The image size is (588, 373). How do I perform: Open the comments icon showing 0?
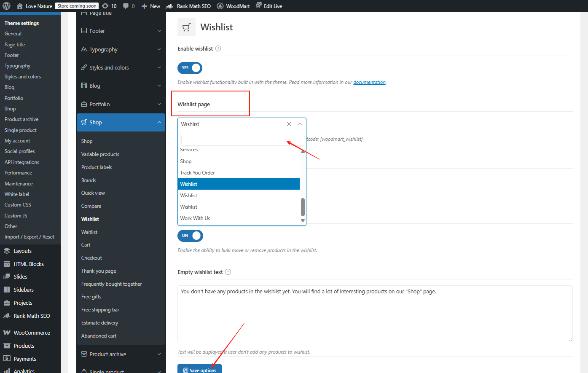coord(126,6)
